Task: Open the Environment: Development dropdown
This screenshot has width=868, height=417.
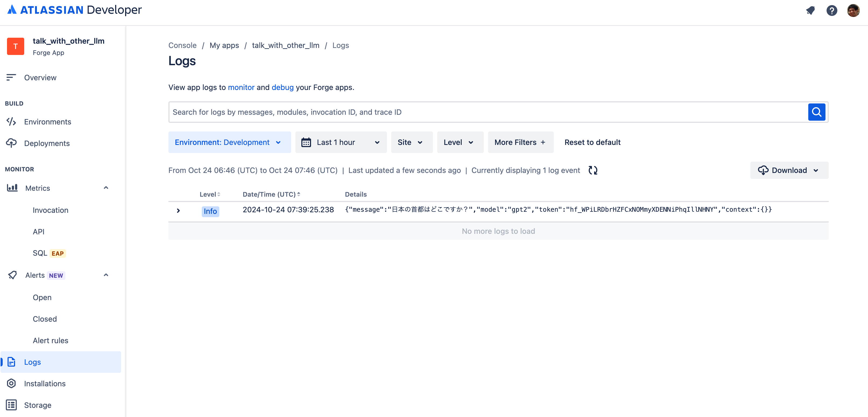Action: pyautogui.click(x=230, y=143)
